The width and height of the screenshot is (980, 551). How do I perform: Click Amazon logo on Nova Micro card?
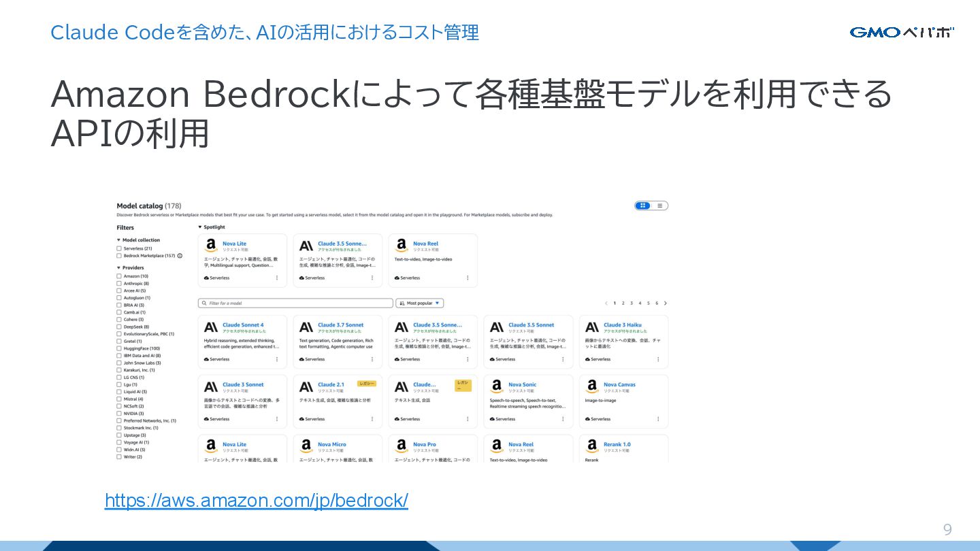(306, 447)
